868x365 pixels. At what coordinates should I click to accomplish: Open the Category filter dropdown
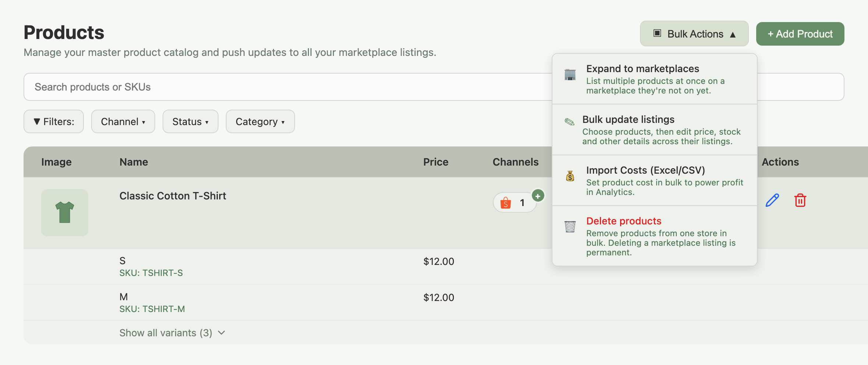[x=260, y=121]
